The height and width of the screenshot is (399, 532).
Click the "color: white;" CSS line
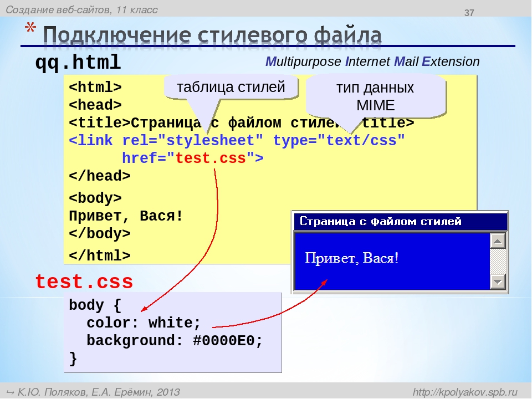click(x=144, y=323)
